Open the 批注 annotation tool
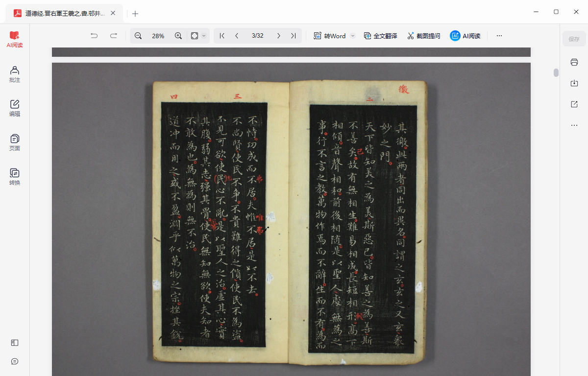The image size is (588, 376). click(15, 74)
